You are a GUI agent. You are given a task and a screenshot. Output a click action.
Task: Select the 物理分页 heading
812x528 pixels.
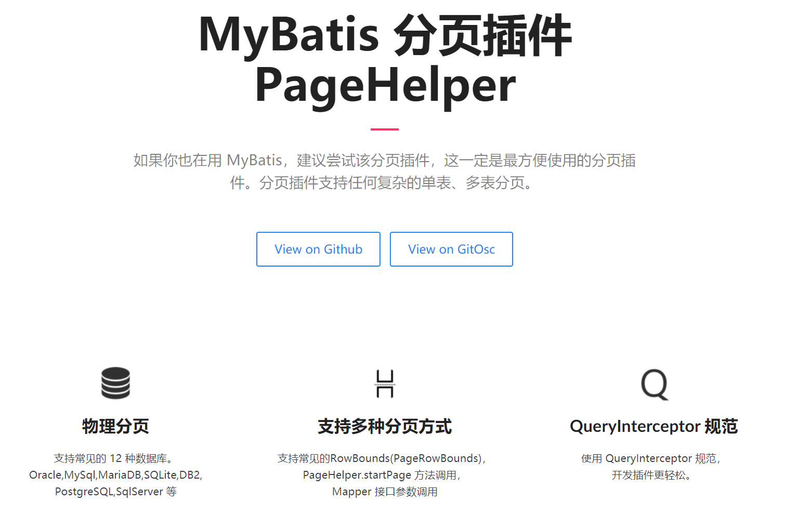coord(115,426)
